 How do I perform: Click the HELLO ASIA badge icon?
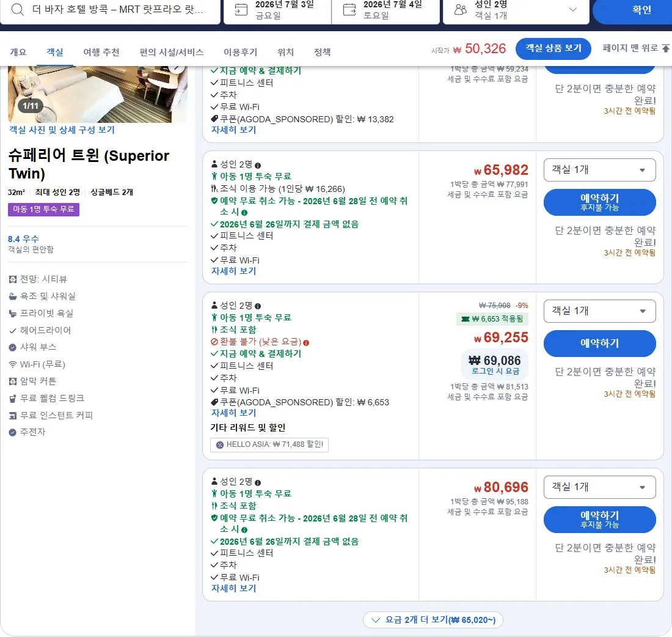[x=220, y=445]
